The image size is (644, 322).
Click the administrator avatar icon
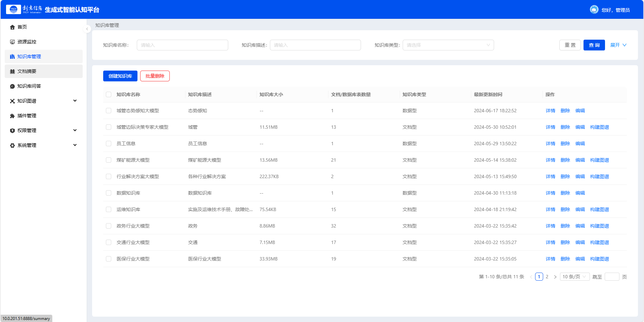point(594,9)
